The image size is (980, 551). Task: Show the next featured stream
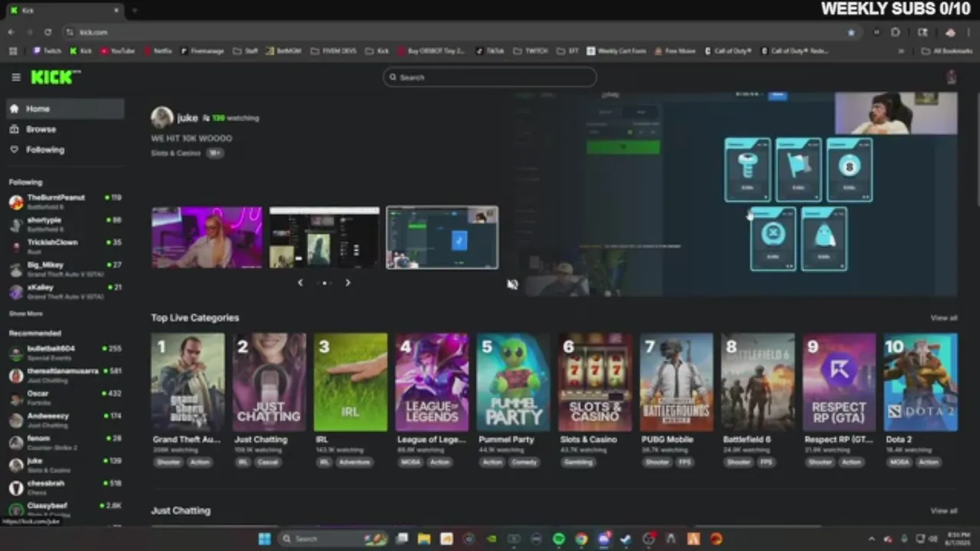[x=348, y=282]
